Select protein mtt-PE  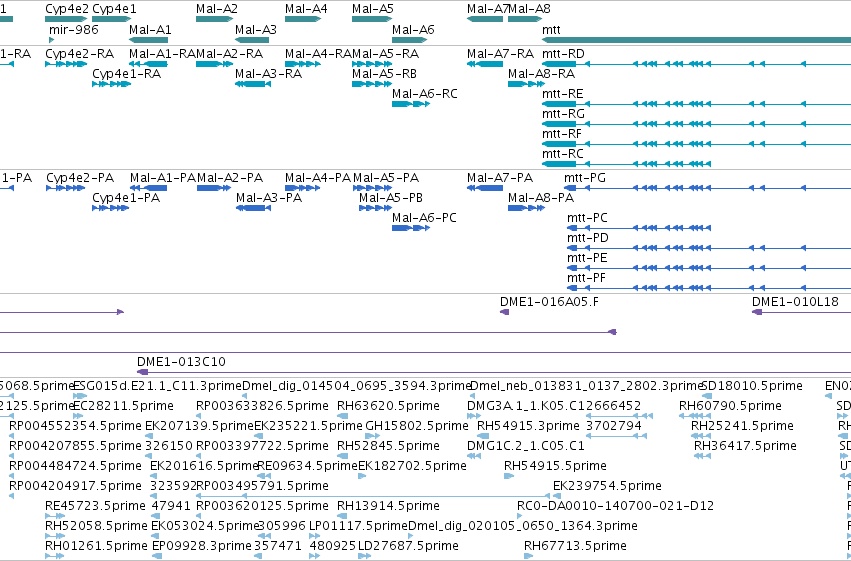[x=709, y=268]
